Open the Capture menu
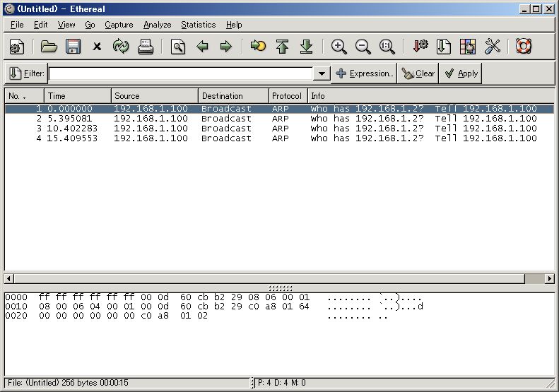 (119, 25)
